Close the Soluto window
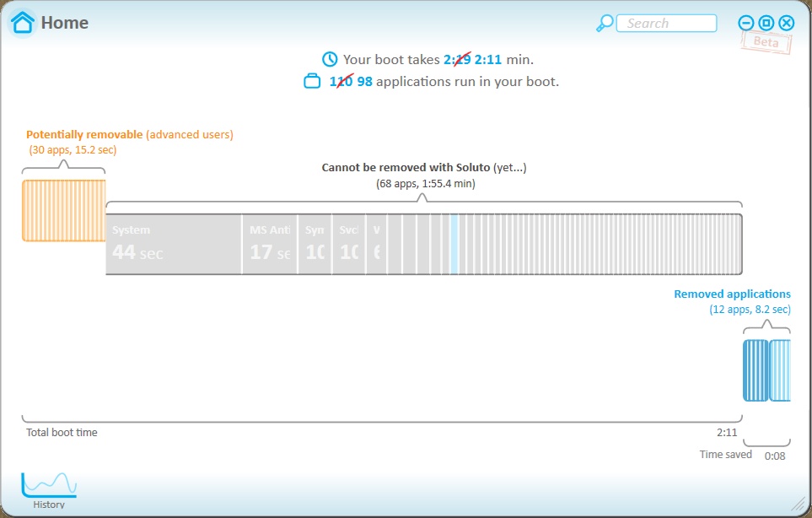Screen dimensions: 812x518 [x=786, y=23]
